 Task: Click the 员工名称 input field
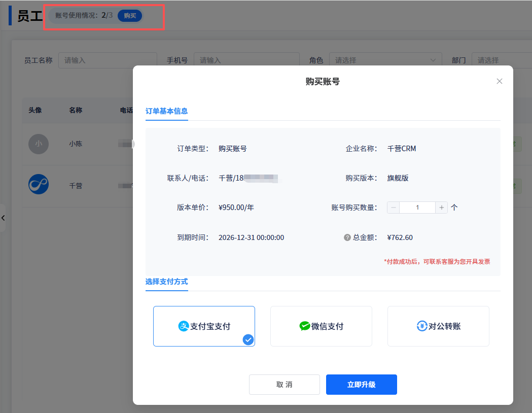[108, 60]
